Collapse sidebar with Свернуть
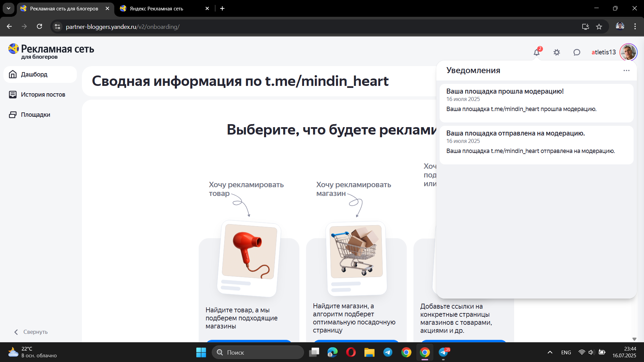 [x=31, y=332]
